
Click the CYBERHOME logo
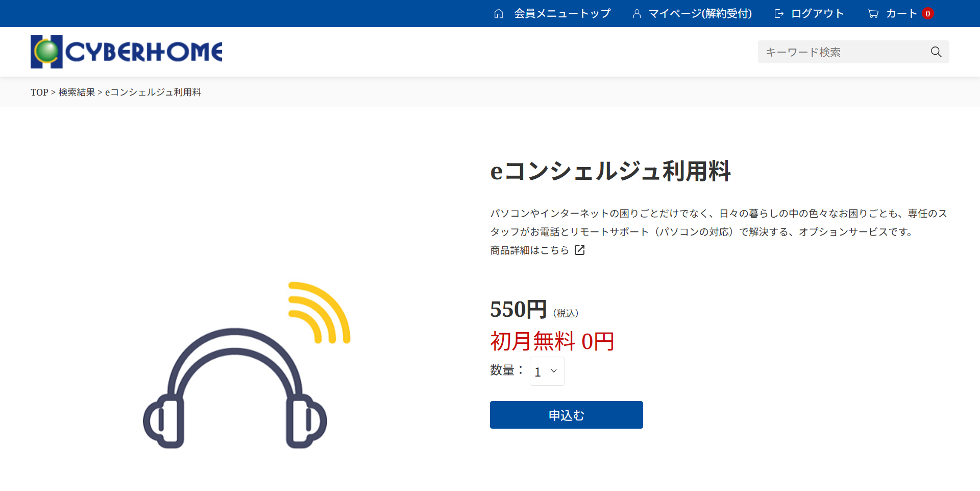(x=127, y=52)
